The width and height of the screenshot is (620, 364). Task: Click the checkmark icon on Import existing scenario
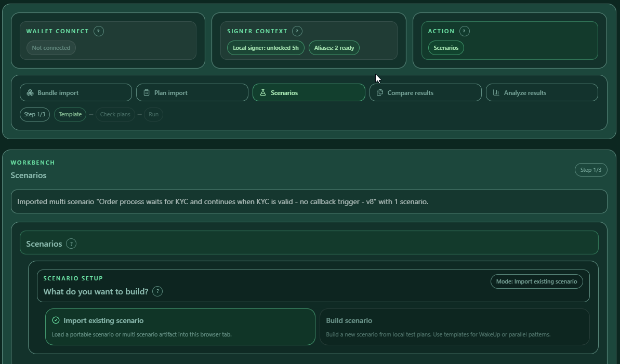point(56,320)
